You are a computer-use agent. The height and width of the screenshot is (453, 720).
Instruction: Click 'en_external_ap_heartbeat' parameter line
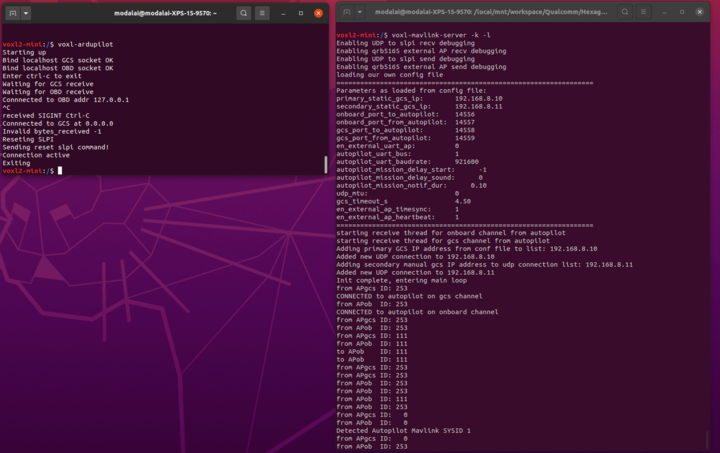click(x=397, y=218)
